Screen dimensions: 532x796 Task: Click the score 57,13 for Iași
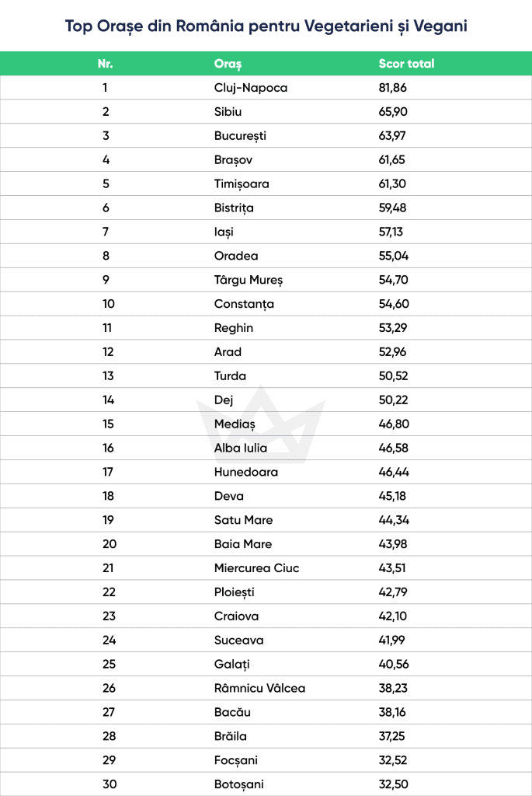tap(391, 232)
